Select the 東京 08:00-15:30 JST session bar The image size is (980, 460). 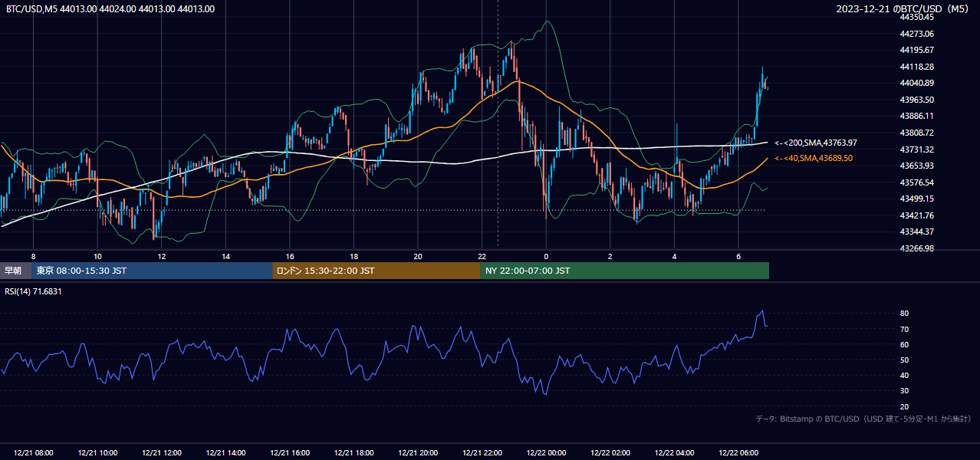pyautogui.click(x=152, y=271)
